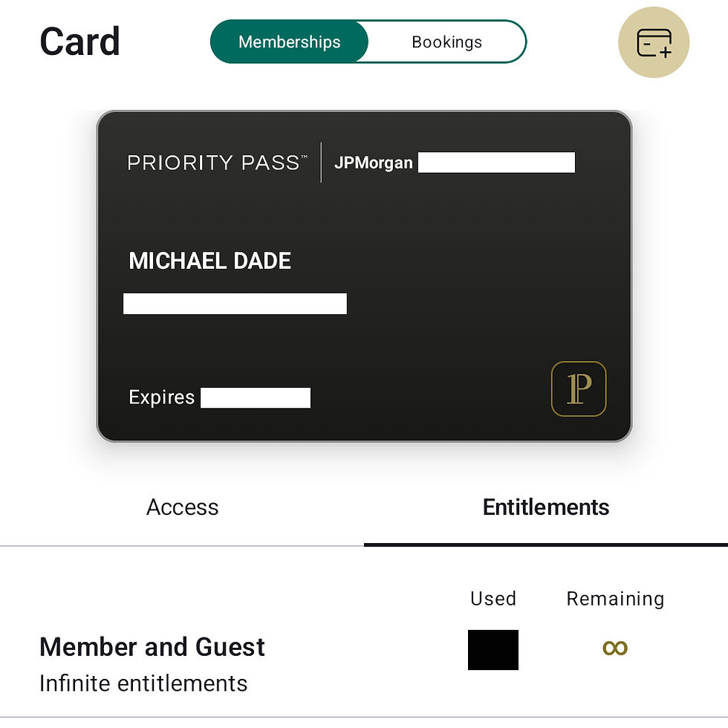Select the Member and Guest entitlement title
Viewport: 728px width, 728px height.
(152, 647)
